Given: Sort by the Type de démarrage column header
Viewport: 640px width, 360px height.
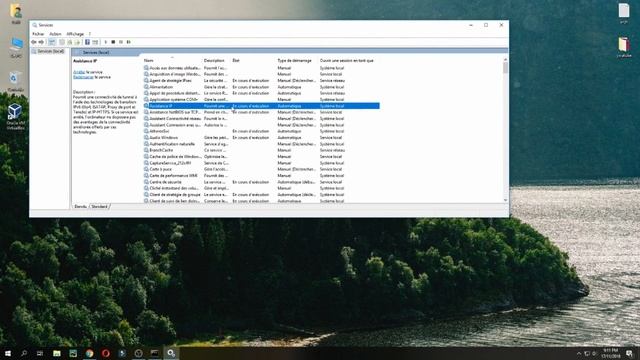Looking at the screenshot, I should pyautogui.click(x=294, y=60).
